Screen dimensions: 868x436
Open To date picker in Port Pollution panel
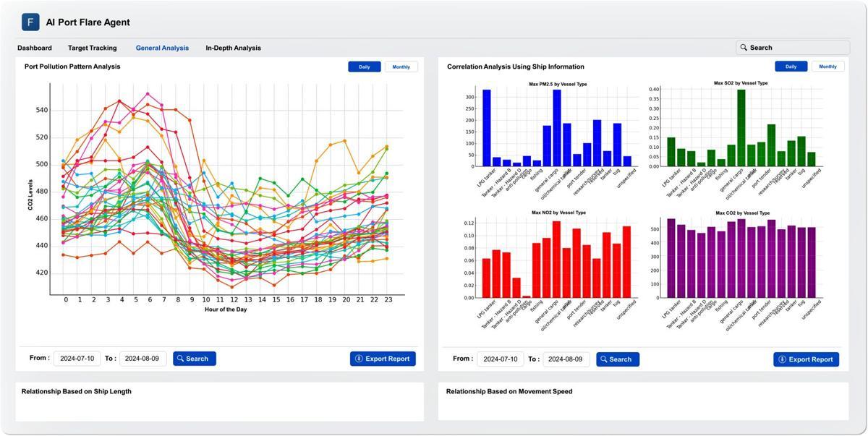click(142, 359)
